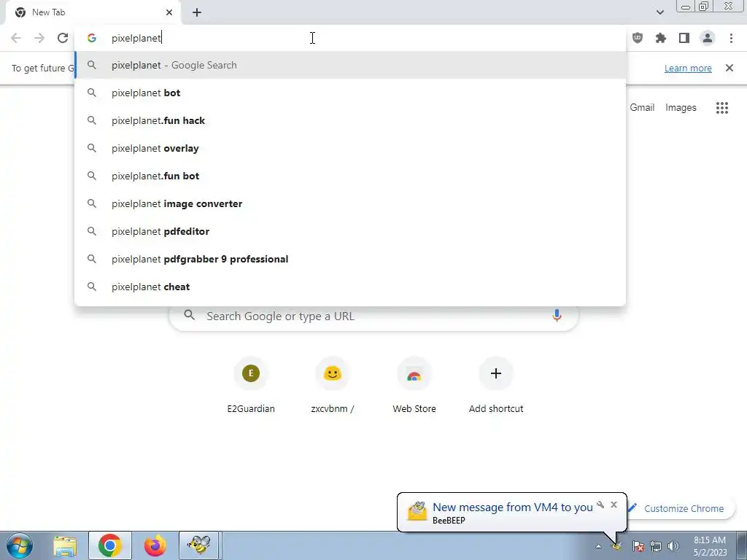Open the E2Guardian shortcut
Image resolution: width=747 pixels, height=560 pixels.
(251, 386)
